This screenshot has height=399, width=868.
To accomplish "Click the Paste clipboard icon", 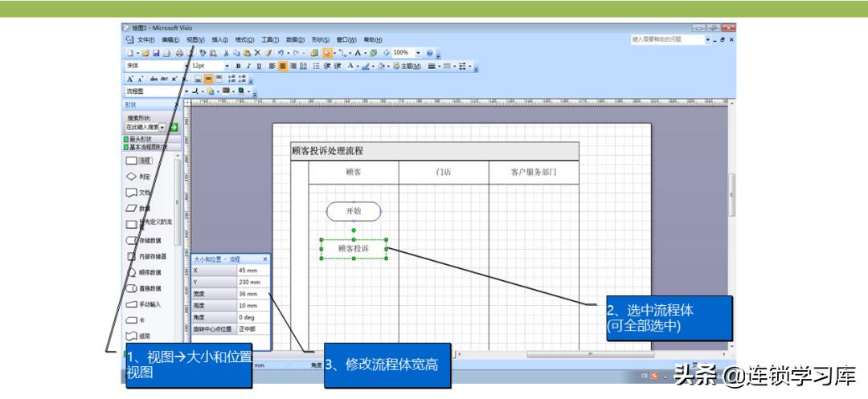I will point(247,53).
